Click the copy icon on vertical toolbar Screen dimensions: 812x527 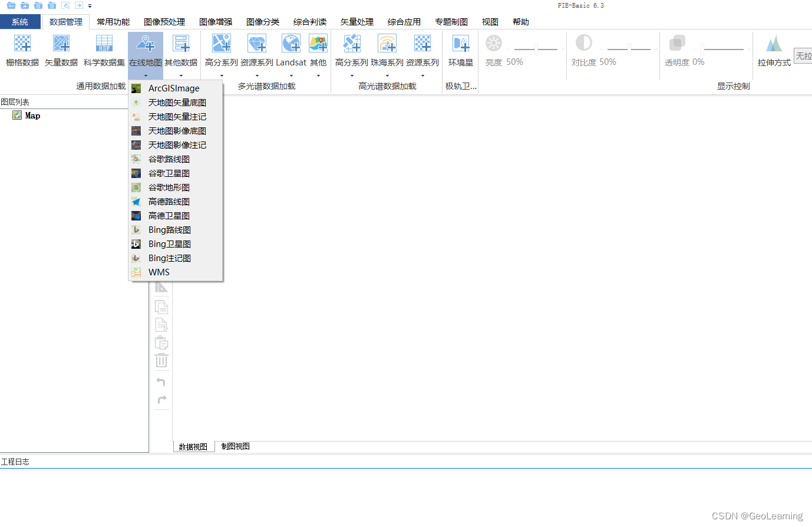click(x=161, y=307)
